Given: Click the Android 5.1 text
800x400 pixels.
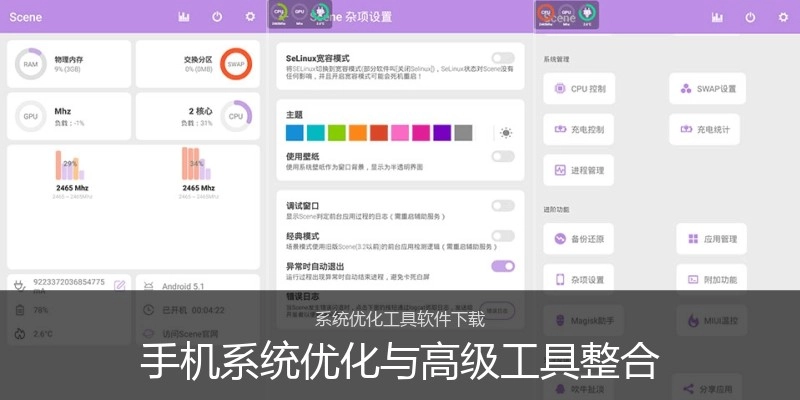Looking at the screenshot, I should [183, 287].
